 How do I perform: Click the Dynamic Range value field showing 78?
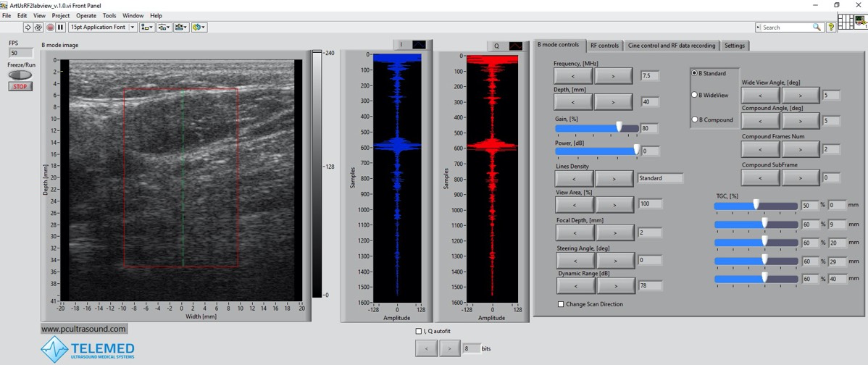click(x=651, y=286)
